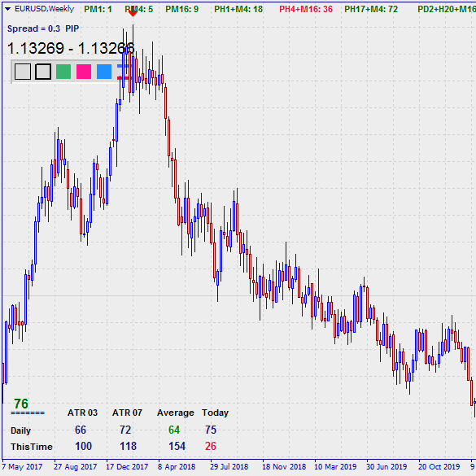Click the green 76 number label
This screenshot has width=476, height=476.
click(x=21, y=404)
